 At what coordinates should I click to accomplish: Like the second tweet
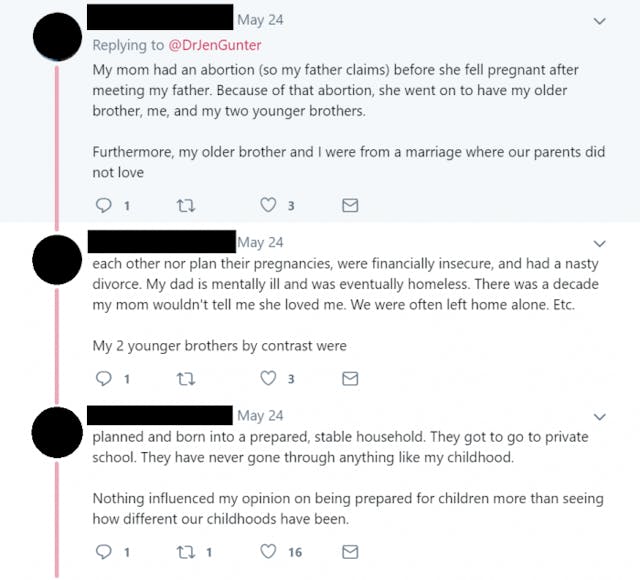pos(268,379)
